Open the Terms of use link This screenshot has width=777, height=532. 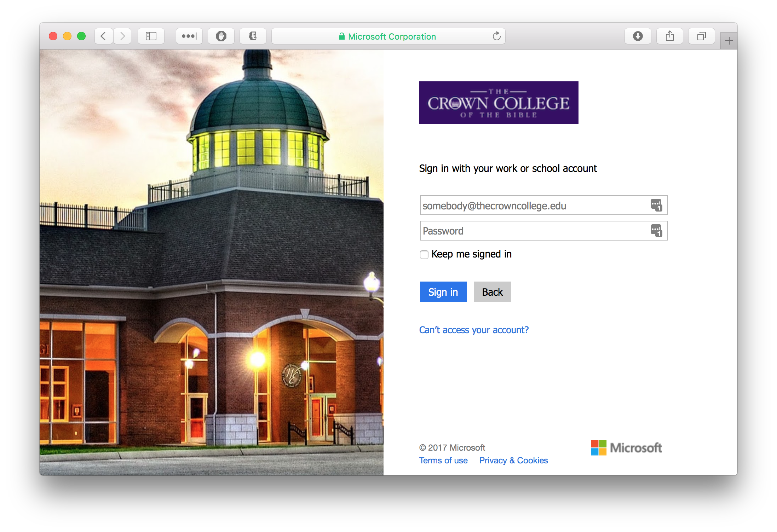point(443,461)
